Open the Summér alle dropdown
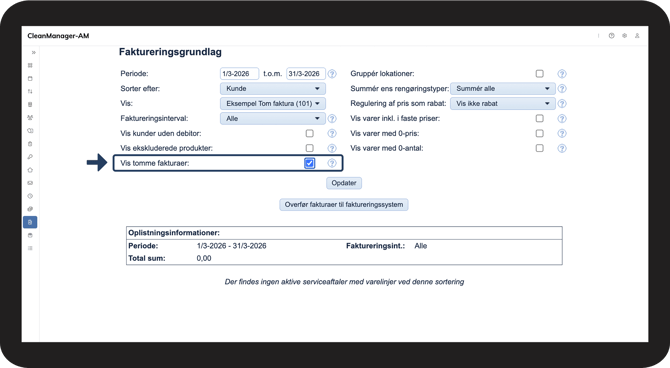 (502, 88)
